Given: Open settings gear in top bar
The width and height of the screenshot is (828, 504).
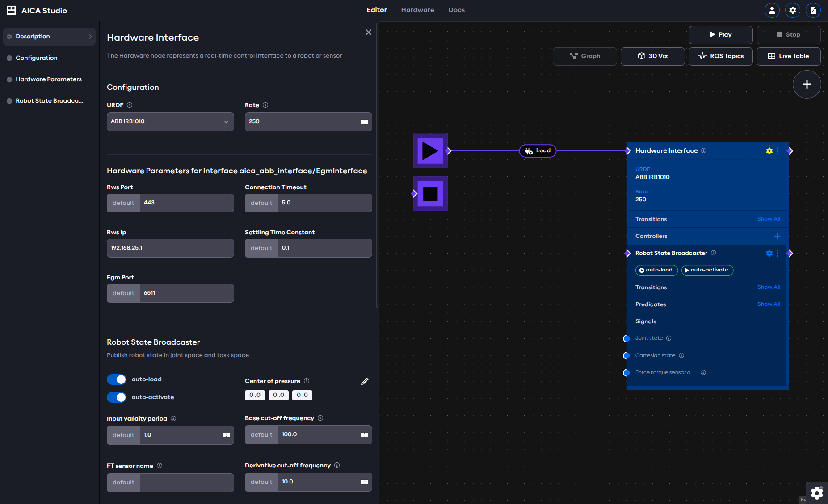Looking at the screenshot, I should coord(792,10).
